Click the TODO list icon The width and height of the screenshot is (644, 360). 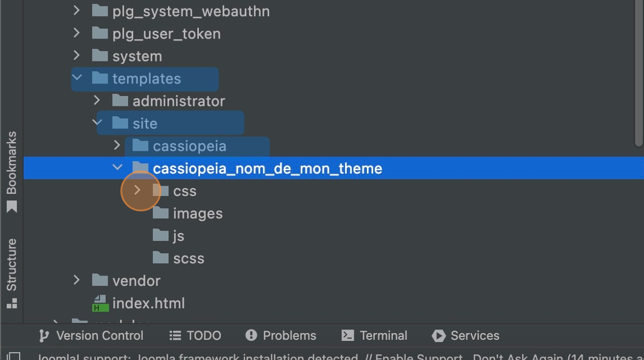point(175,336)
